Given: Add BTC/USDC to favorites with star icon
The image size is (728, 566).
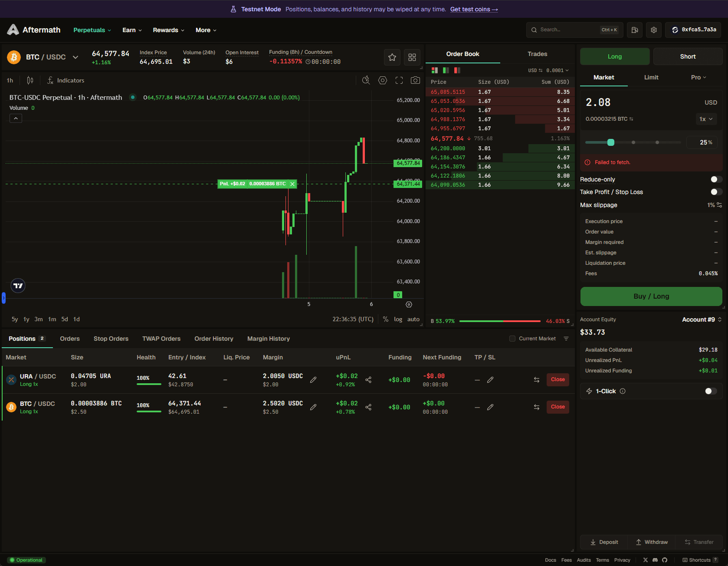Looking at the screenshot, I should pos(392,57).
